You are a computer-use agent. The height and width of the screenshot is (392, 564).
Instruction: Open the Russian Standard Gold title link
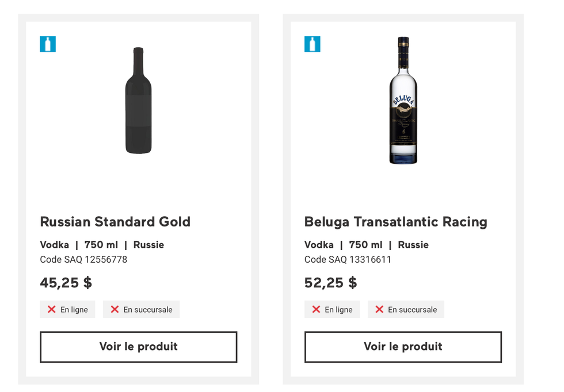click(x=115, y=222)
